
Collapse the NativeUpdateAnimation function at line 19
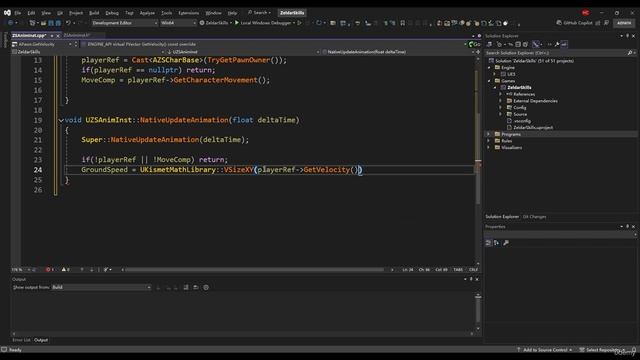pyautogui.click(x=61, y=120)
